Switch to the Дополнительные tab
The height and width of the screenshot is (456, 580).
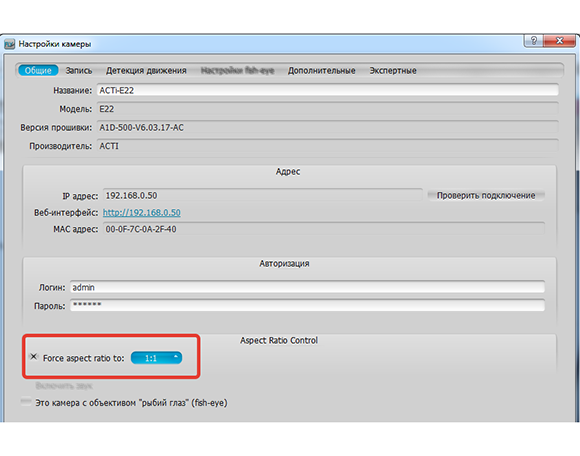click(321, 71)
